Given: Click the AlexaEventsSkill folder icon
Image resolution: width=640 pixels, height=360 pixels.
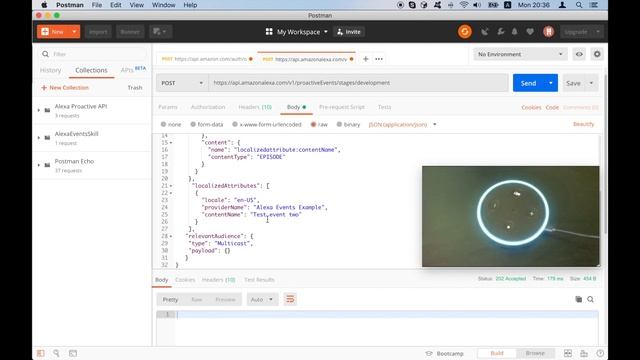Looking at the screenshot, I should [47, 138].
